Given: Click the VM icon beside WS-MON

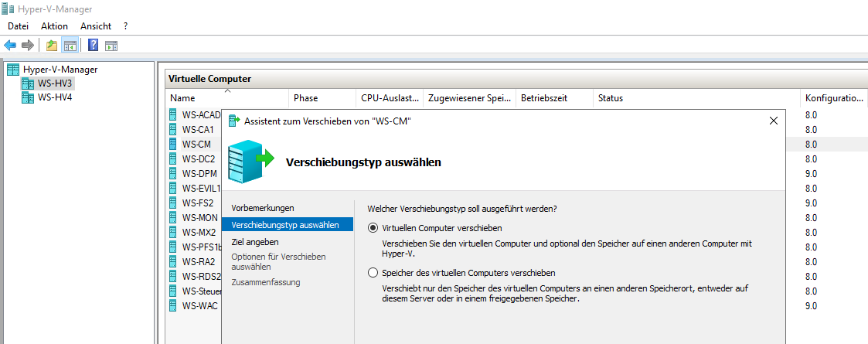Looking at the screenshot, I should (174, 217).
